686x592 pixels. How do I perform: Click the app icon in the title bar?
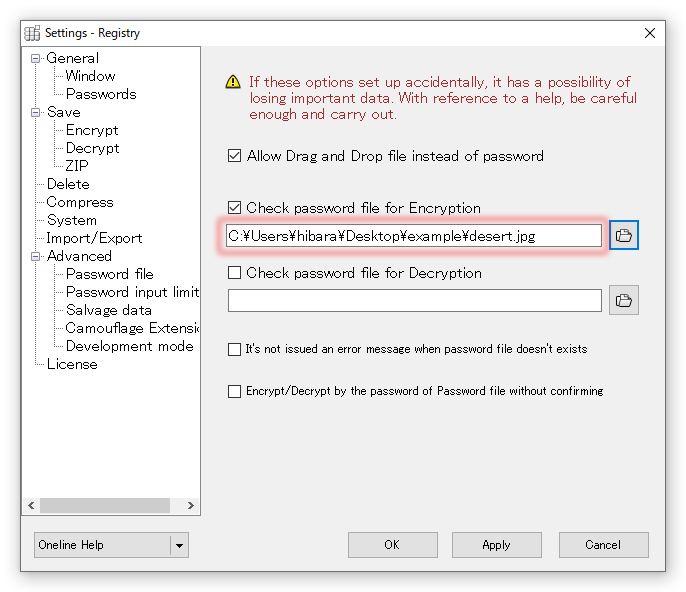tap(32, 33)
